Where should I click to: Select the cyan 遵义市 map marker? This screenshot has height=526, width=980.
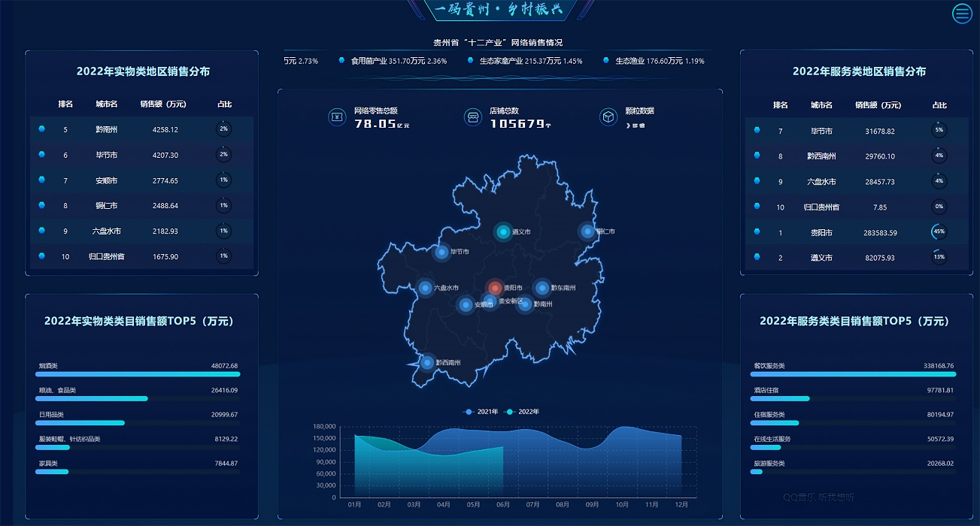pyautogui.click(x=503, y=232)
